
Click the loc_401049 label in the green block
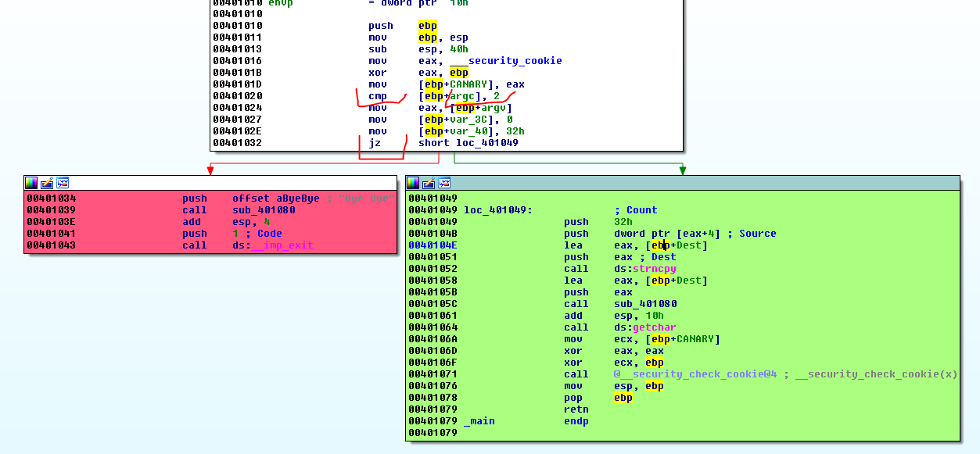click(x=497, y=210)
